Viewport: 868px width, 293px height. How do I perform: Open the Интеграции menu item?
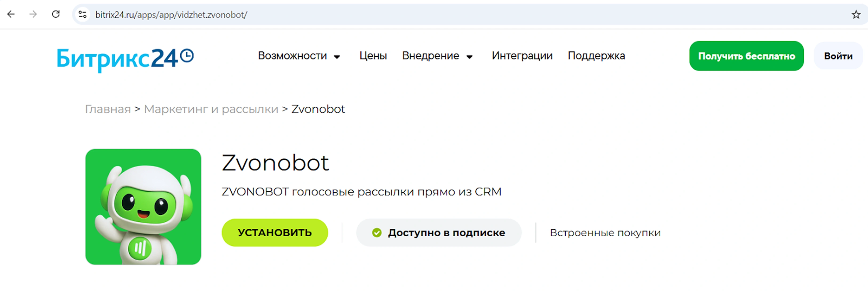[522, 56]
